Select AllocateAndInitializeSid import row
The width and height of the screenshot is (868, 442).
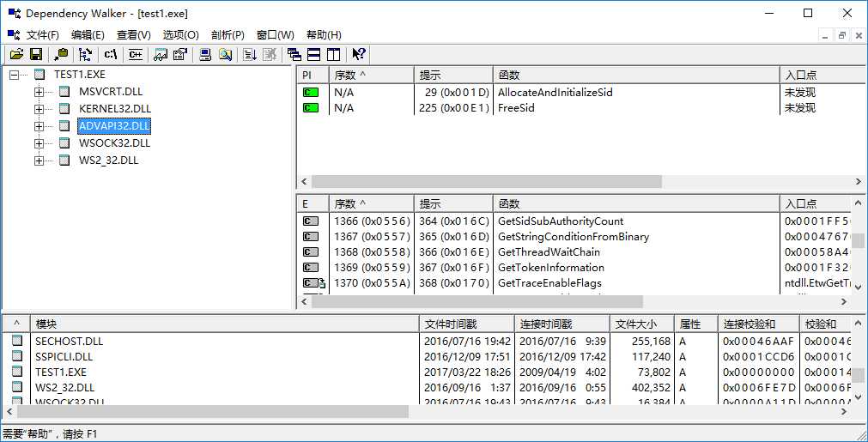(580, 93)
